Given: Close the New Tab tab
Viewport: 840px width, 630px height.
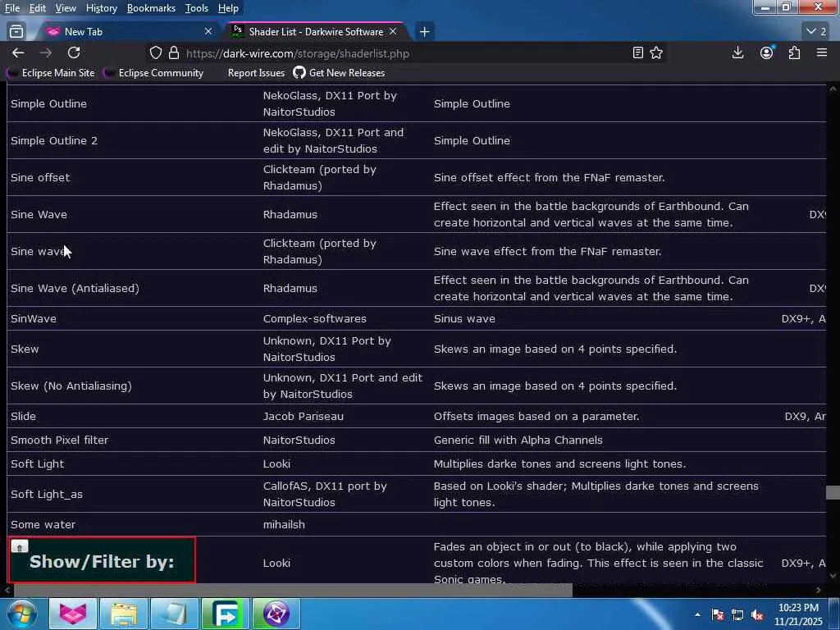Looking at the screenshot, I should tap(208, 32).
